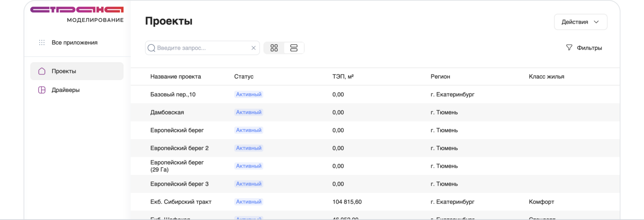The width and height of the screenshot is (644, 220).
Task: Open project Екб. Сибирский тракт
Action: pos(181,202)
